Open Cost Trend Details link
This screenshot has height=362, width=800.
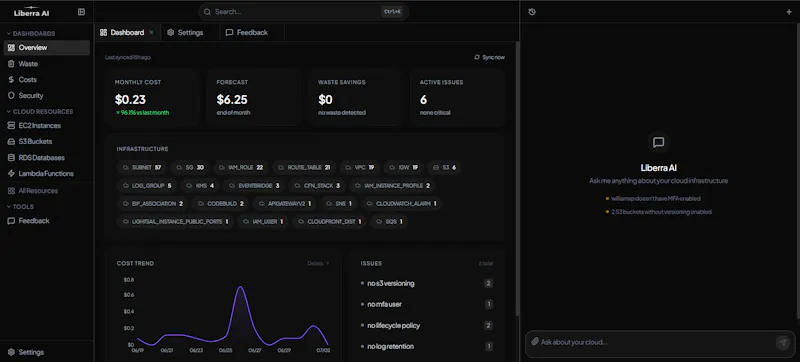[318, 264]
